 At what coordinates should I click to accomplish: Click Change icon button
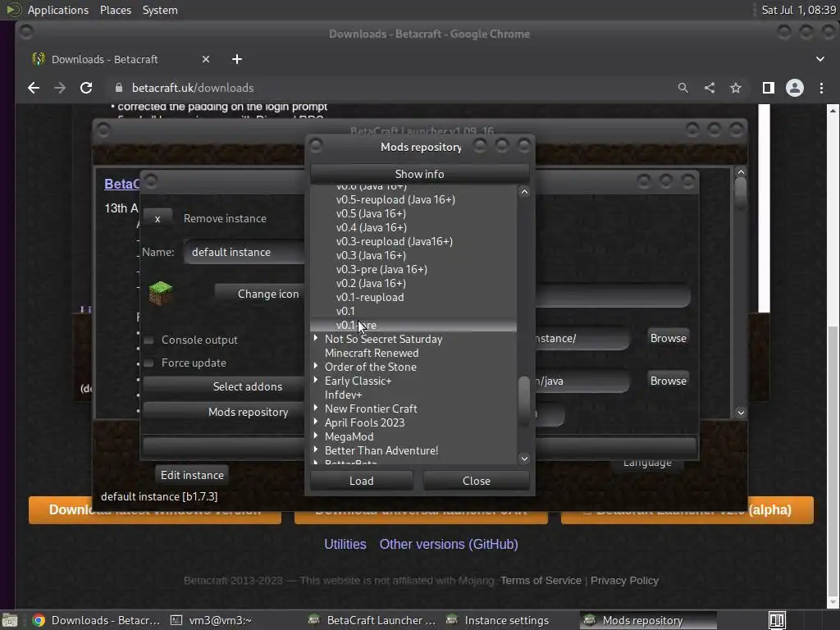pyautogui.click(x=260, y=294)
